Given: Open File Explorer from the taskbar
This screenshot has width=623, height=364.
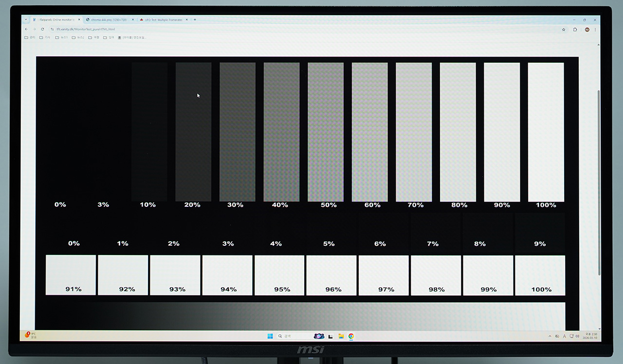Looking at the screenshot, I should [x=341, y=336].
